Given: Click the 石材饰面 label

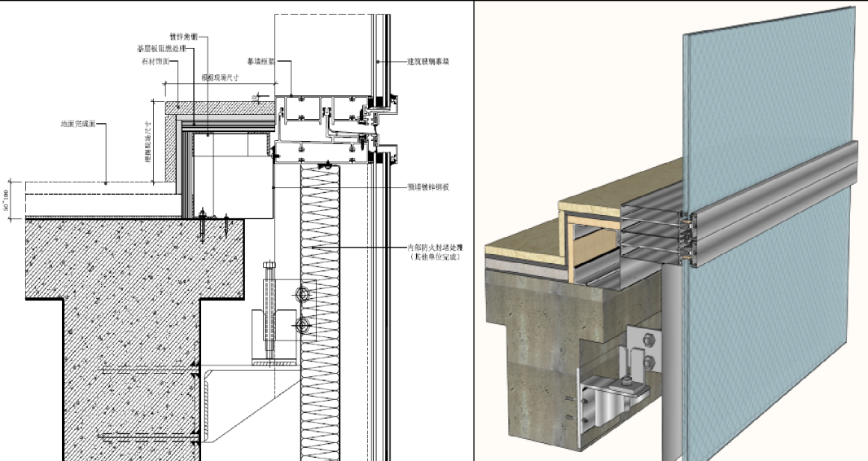Looking at the screenshot, I should [155, 61].
